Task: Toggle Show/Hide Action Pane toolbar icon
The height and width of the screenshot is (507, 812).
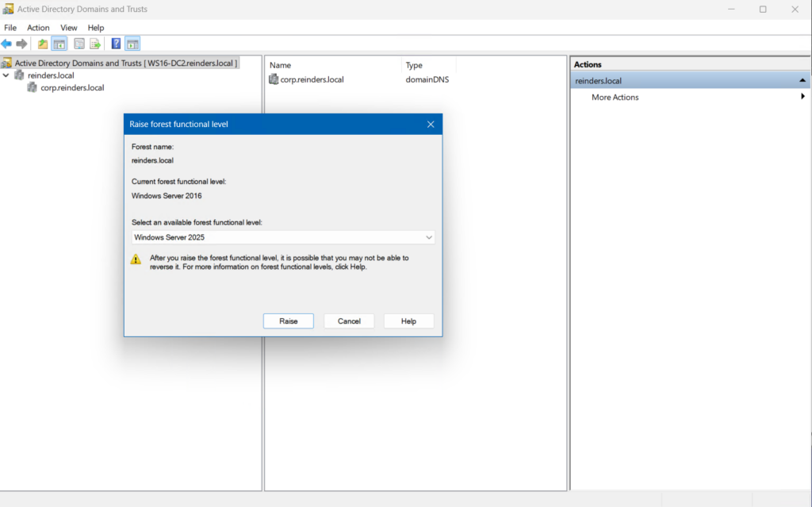Action: (x=132, y=44)
